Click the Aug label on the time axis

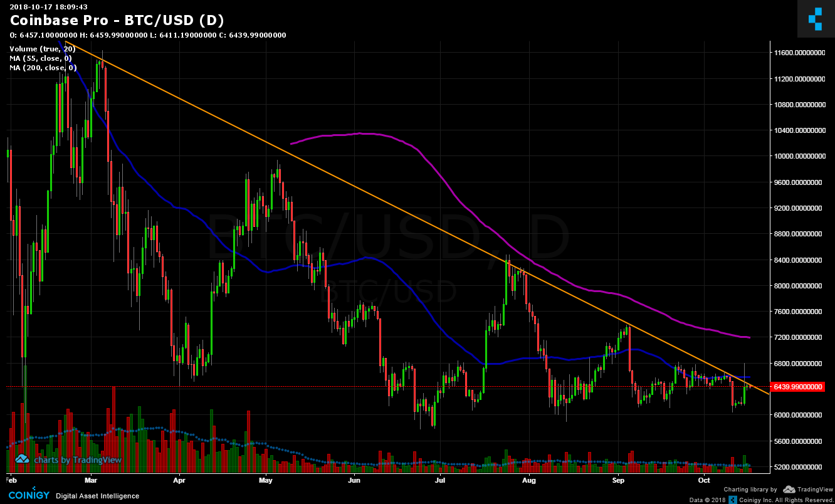click(x=530, y=480)
